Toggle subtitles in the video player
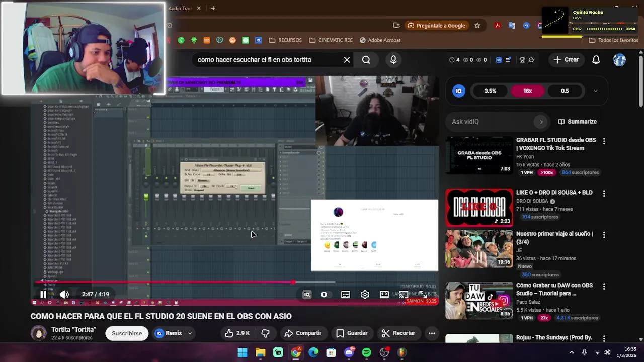The image size is (644, 362). point(346,295)
